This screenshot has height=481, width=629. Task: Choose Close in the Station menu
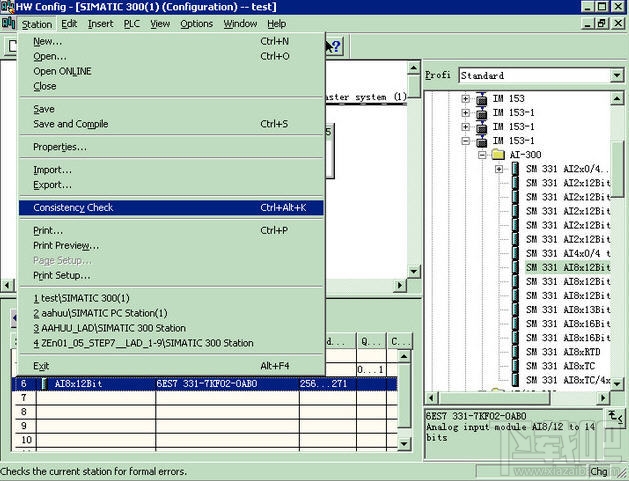171,86
